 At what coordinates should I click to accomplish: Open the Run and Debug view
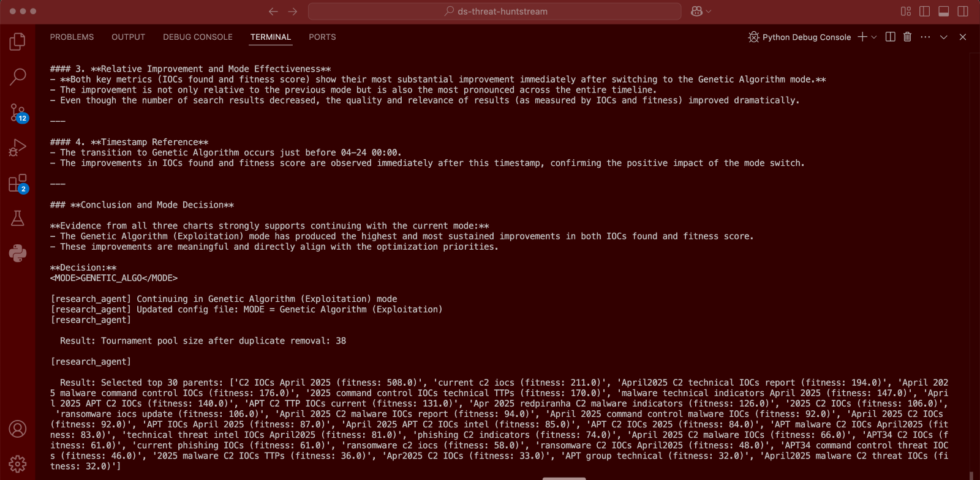coord(18,148)
